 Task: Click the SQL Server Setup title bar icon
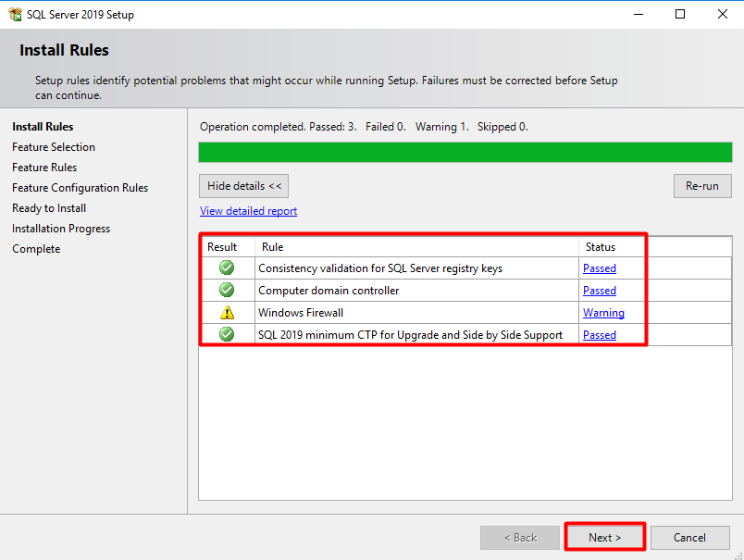[x=15, y=14]
